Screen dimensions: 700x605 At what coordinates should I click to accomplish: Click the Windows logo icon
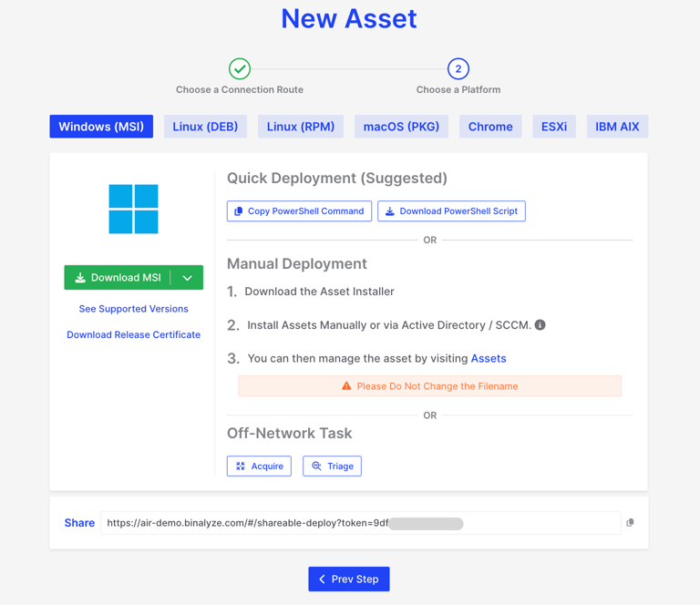coord(133,209)
